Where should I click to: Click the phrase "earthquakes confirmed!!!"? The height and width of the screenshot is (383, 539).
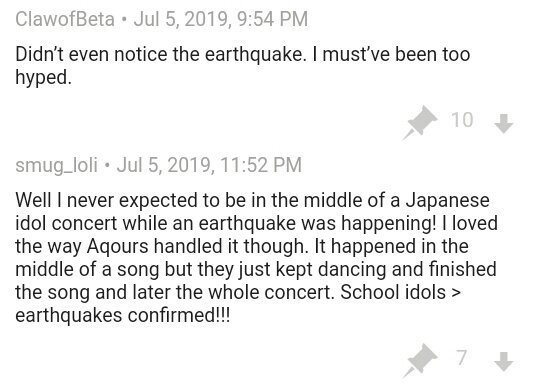click(x=123, y=316)
